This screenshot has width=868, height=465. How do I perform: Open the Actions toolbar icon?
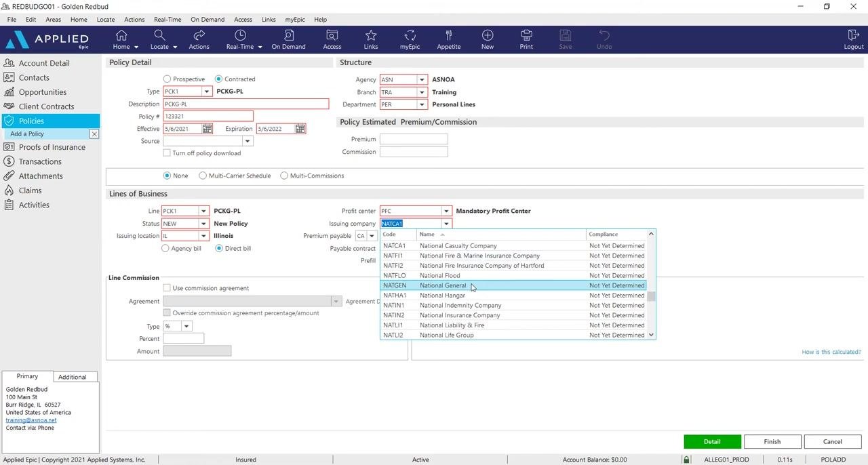199,39
